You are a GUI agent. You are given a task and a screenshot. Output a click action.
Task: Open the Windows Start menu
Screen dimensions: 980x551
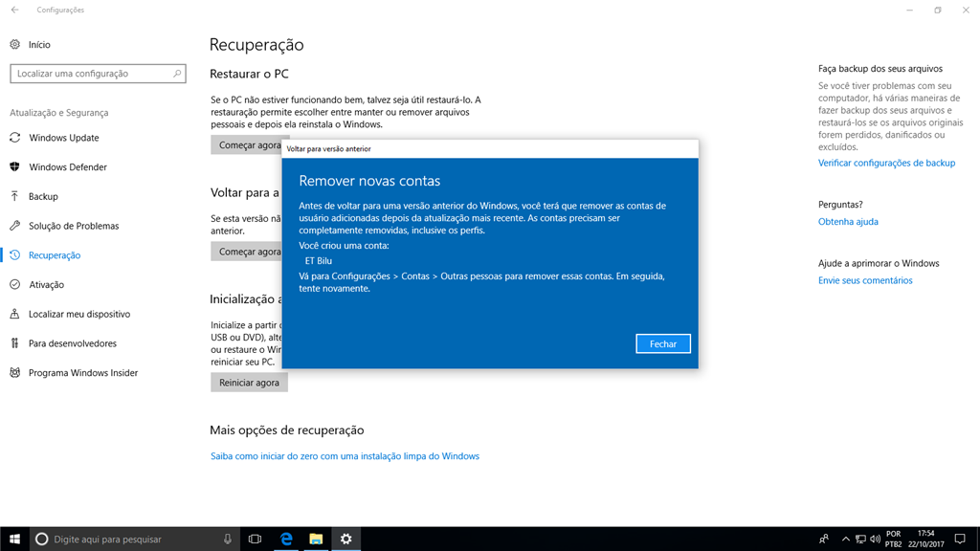click(15, 540)
